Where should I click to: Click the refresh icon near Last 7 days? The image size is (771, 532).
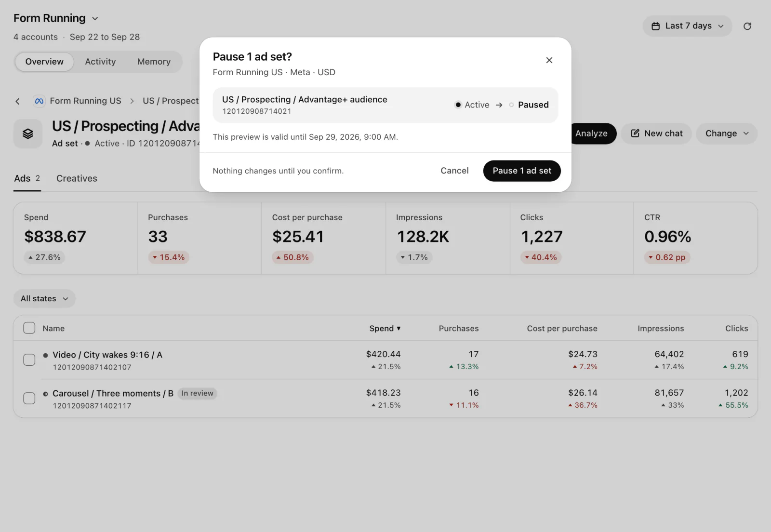747,26
